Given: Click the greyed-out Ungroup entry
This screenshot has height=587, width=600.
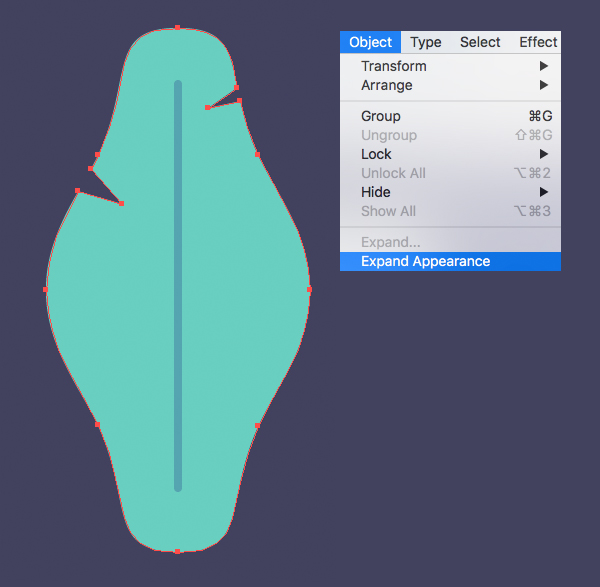Looking at the screenshot, I should [x=389, y=135].
